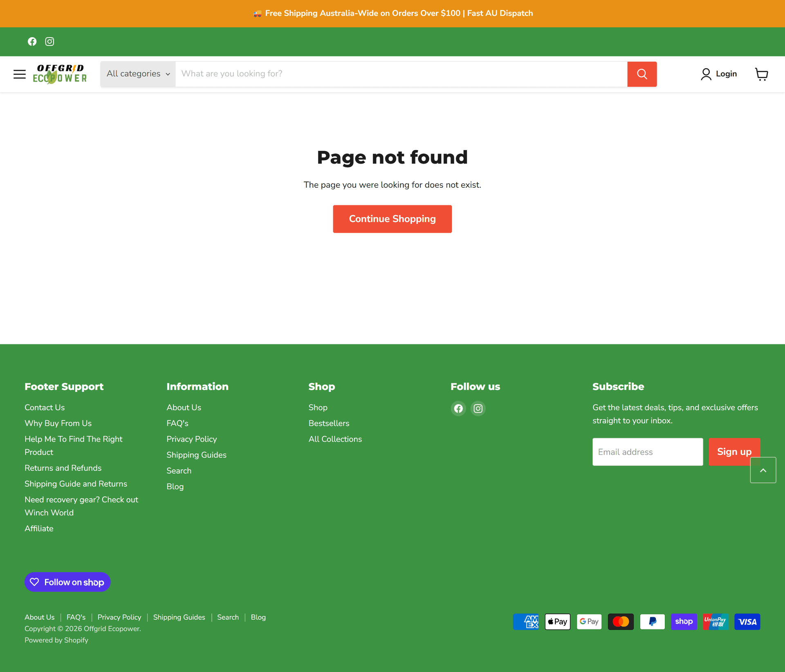Click the Follow on shop button
785x672 pixels.
click(67, 582)
